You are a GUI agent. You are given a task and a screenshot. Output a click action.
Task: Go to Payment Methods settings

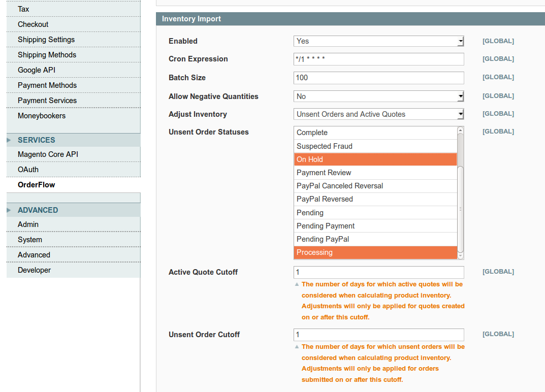tap(47, 85)
